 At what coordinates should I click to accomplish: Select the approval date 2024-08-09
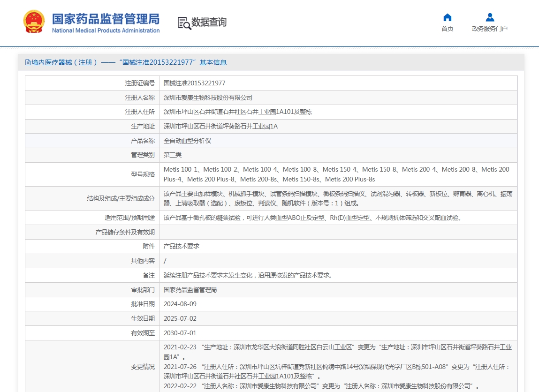[x=180, y=304]
